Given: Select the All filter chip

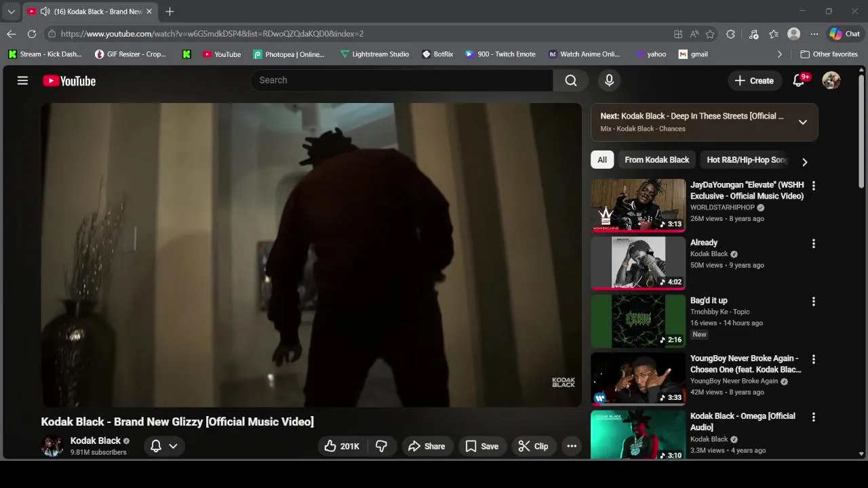Looking at the screenshot, I should (x=602, y=160).
